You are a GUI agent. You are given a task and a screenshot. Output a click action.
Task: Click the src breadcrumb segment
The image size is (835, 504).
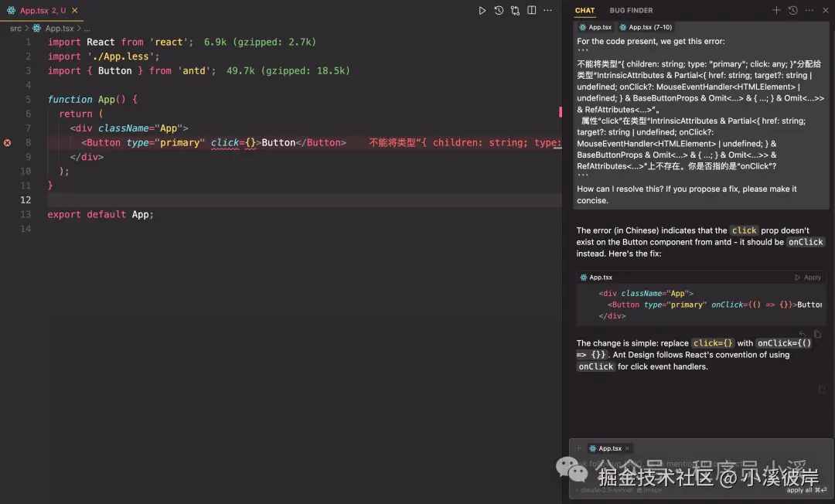[15, 28]
